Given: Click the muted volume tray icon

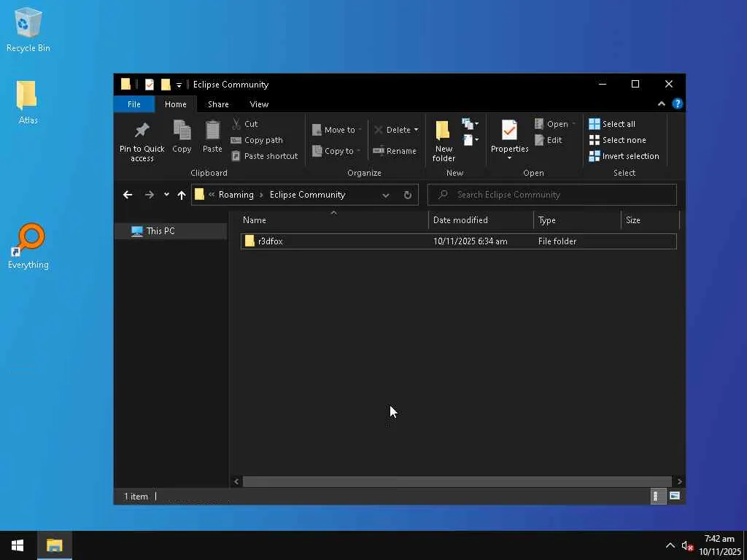Looking at the screenshot, I should tap(687, 545).
